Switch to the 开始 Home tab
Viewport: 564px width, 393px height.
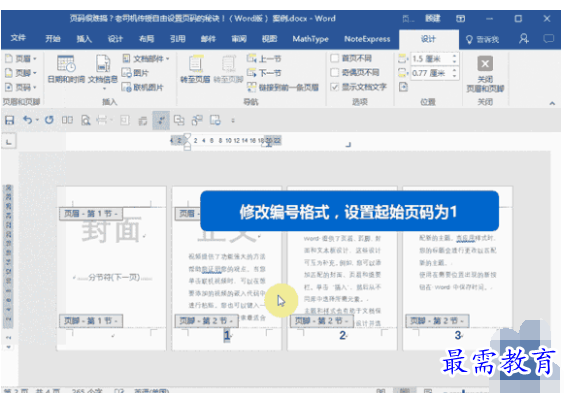coord(53,39)
